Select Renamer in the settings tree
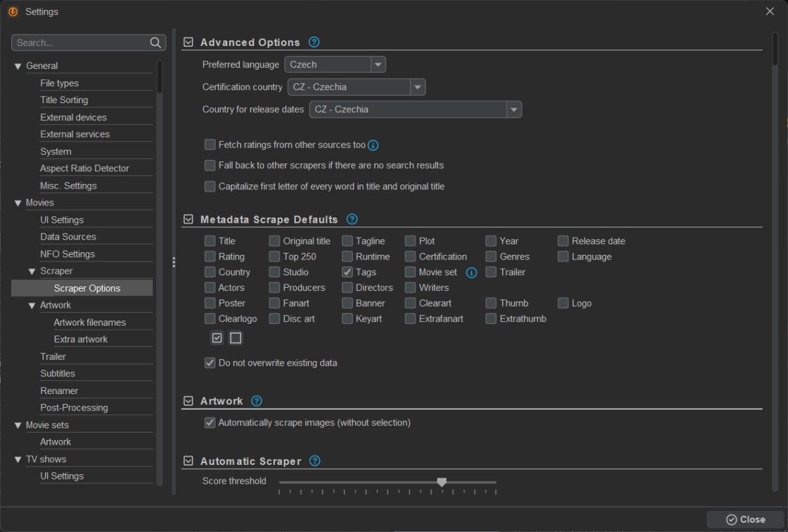Screen dimensions: 788x532 point(59,391)
